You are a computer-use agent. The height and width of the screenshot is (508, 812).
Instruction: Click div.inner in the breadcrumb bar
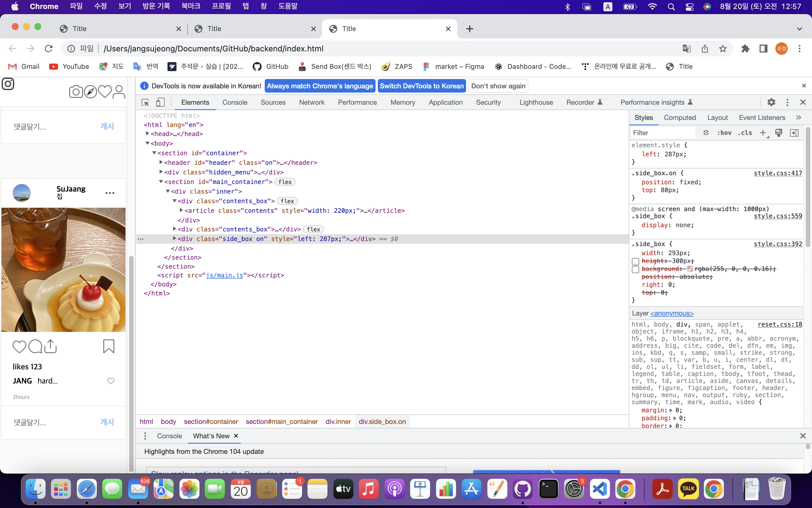[x=338, y=421]
